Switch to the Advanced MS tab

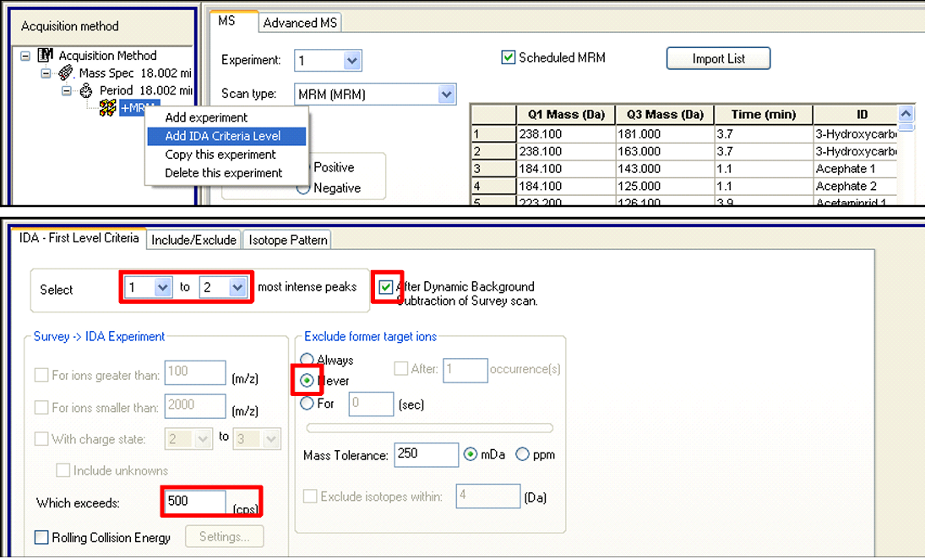(300, 23)
